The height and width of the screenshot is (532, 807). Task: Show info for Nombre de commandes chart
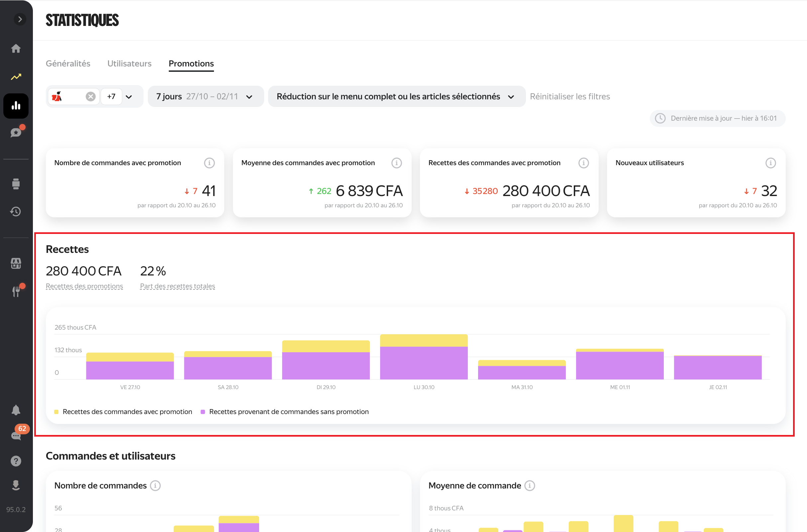155,486
